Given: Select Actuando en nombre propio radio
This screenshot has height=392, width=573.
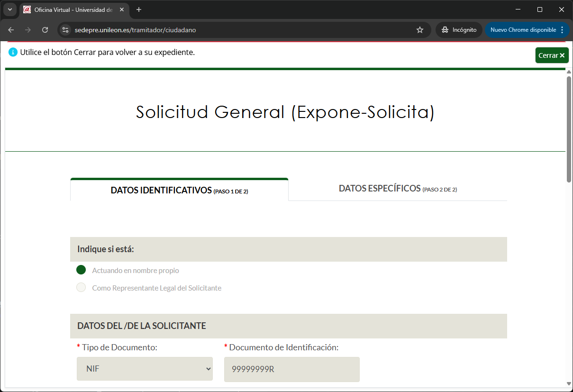Looking at the screenshot, I should pos(81,270).
